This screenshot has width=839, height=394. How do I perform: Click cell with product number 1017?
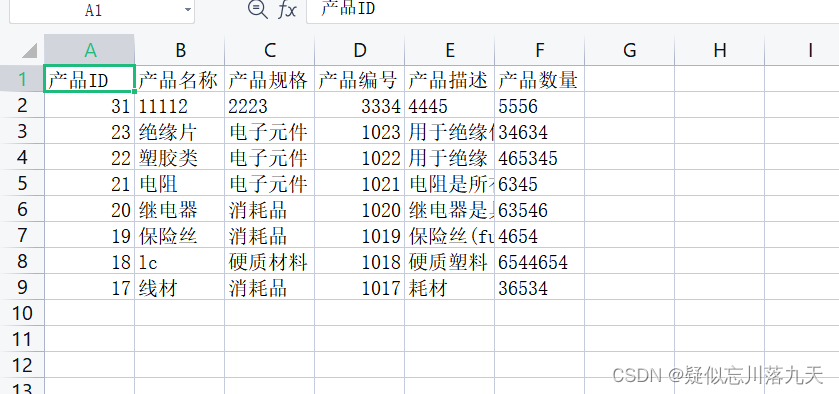(x=360, y=287)
